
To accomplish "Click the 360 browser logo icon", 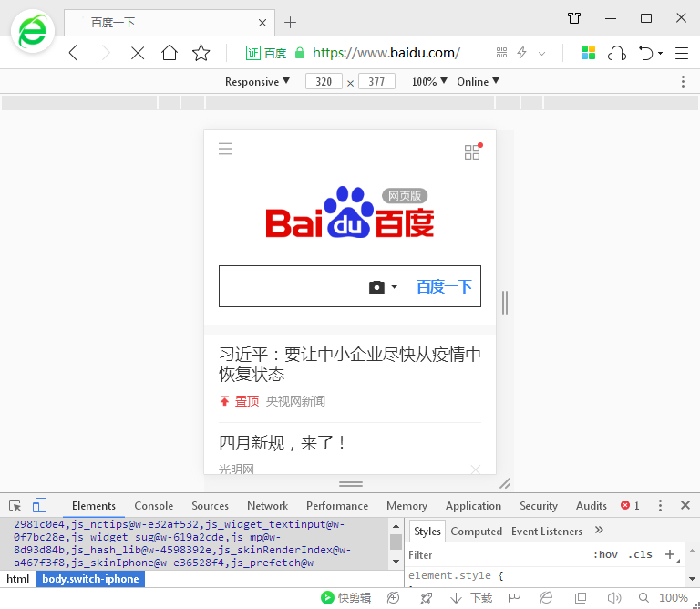I will tap(33, 32).
